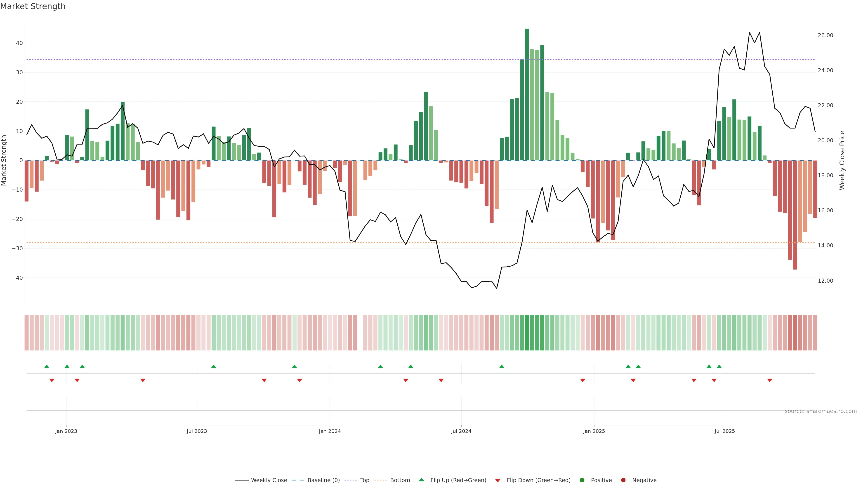
Task: Click source: sharemaestro.com text
Action: point(821,411)
